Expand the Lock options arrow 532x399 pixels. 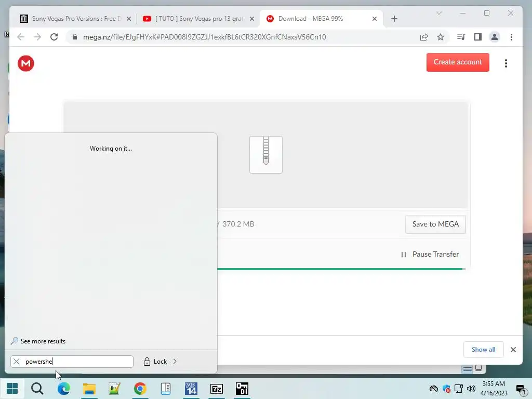click(175, 362)
